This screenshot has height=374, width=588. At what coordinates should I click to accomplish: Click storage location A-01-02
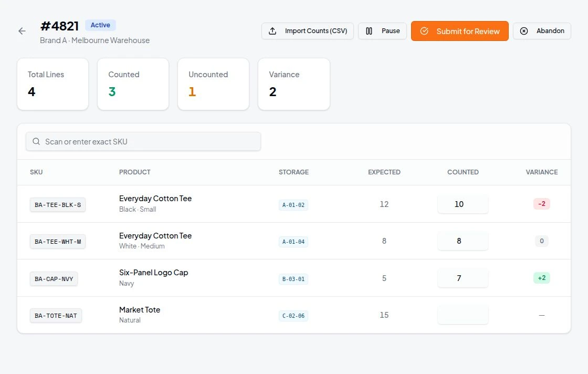click(293, 205)
